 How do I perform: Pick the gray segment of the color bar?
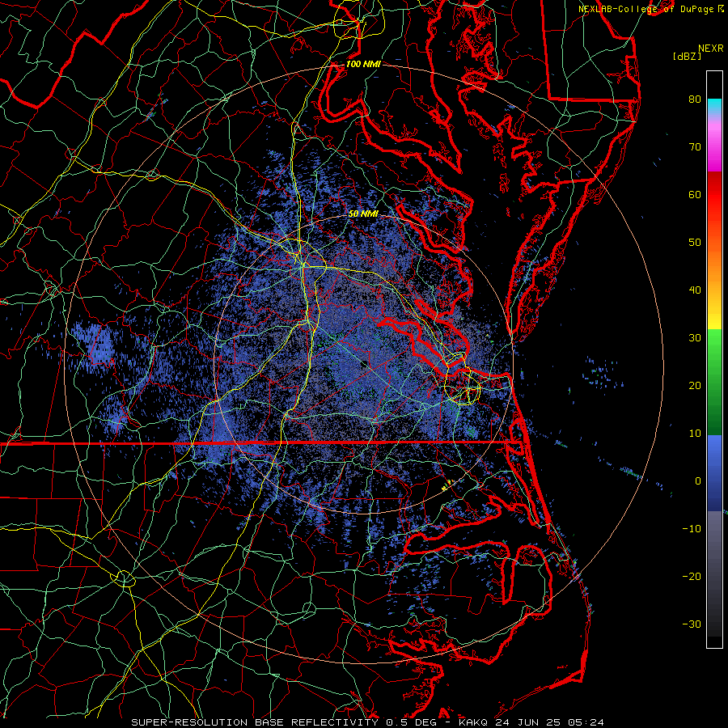pyautogui.click(x=714, y=574)
